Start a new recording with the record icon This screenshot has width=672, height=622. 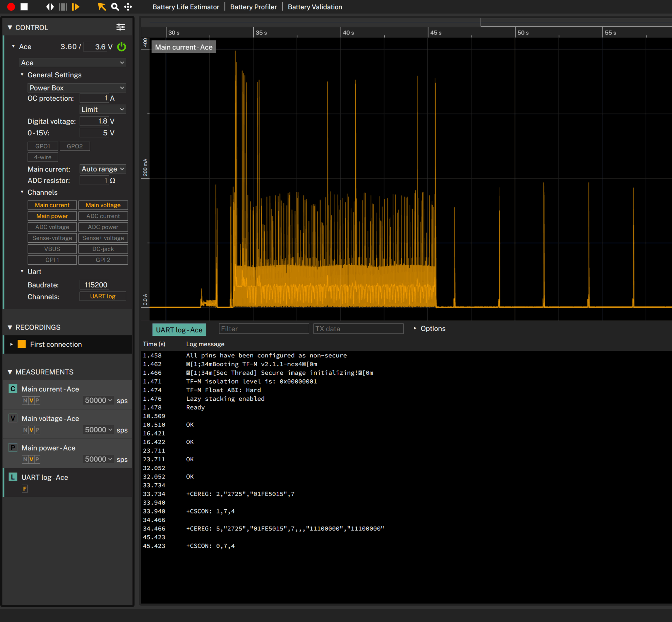[11, 7]
